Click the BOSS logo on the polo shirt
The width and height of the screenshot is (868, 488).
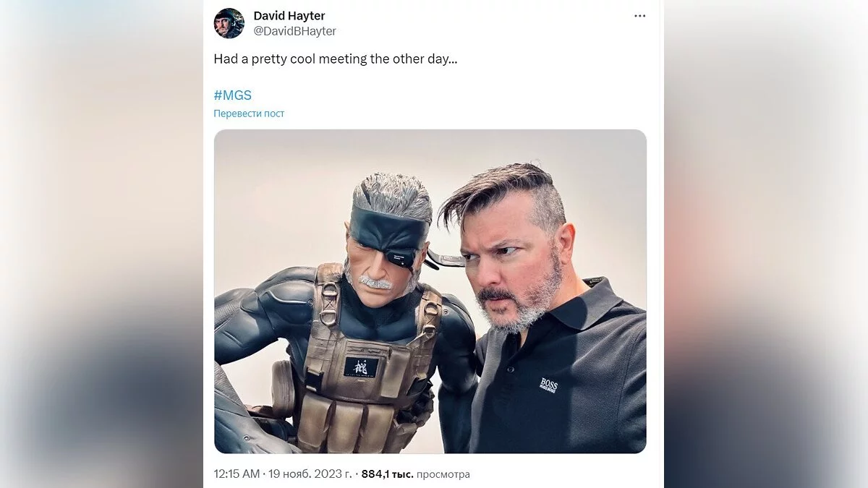pos(548,385)
